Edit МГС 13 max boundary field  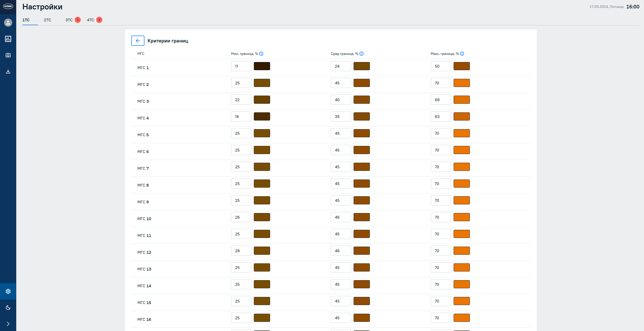pyautogui.click(x=441, y=267)
